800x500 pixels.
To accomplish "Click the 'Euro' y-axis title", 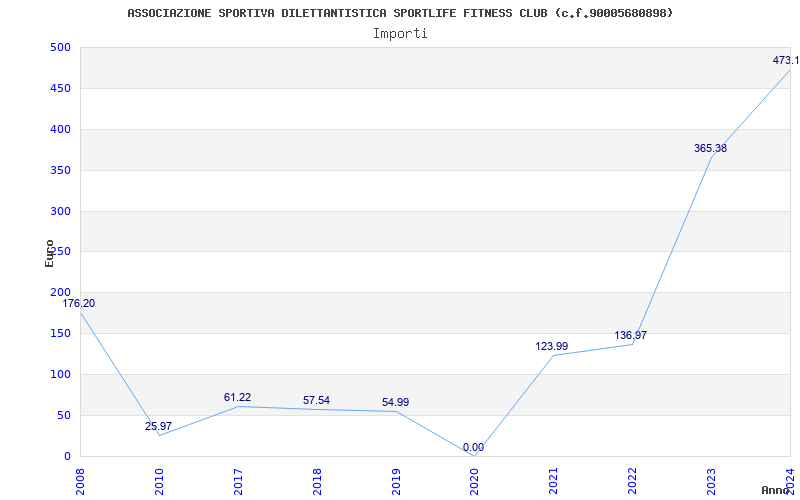I will [x=49, y=254].
